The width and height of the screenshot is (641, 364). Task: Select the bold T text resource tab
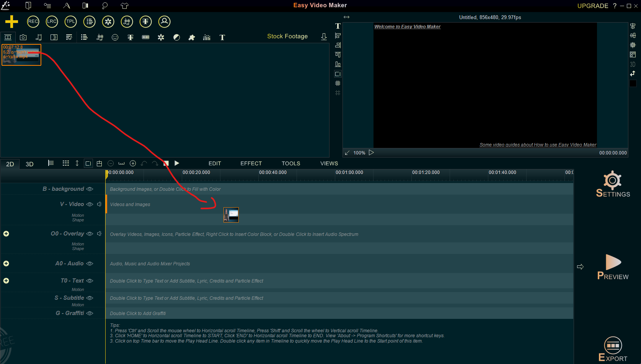pyautogui.click(x=222, y=37)
